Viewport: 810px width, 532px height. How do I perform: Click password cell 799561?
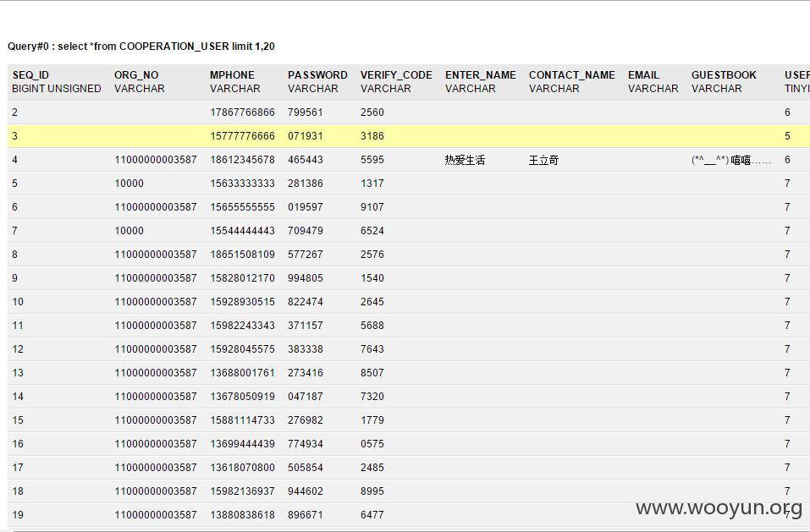[x=306, y=112]
